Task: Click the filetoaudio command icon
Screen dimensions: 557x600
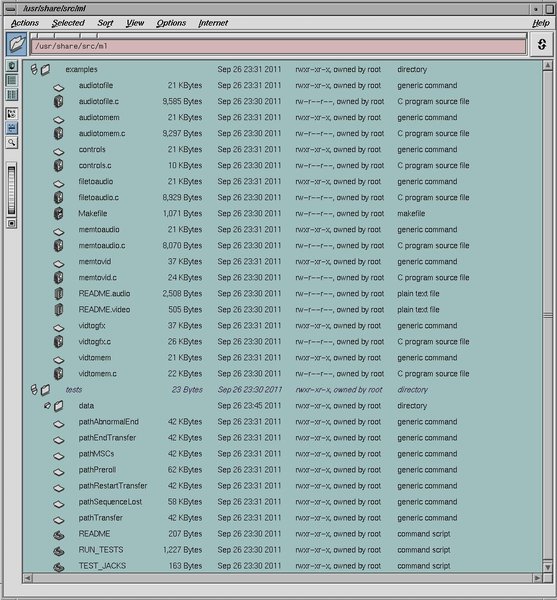Action: point(59,184)
